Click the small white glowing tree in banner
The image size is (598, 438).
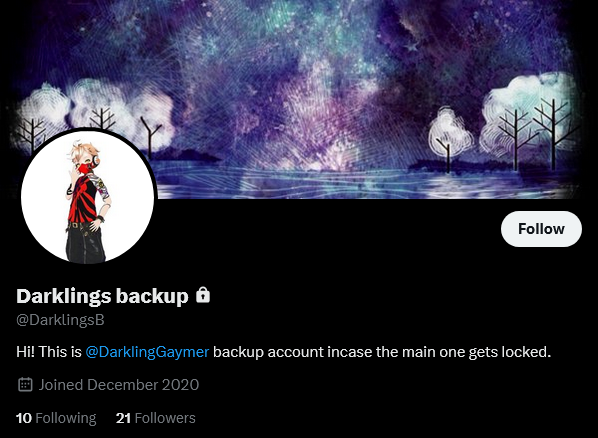tap(448, 134)
